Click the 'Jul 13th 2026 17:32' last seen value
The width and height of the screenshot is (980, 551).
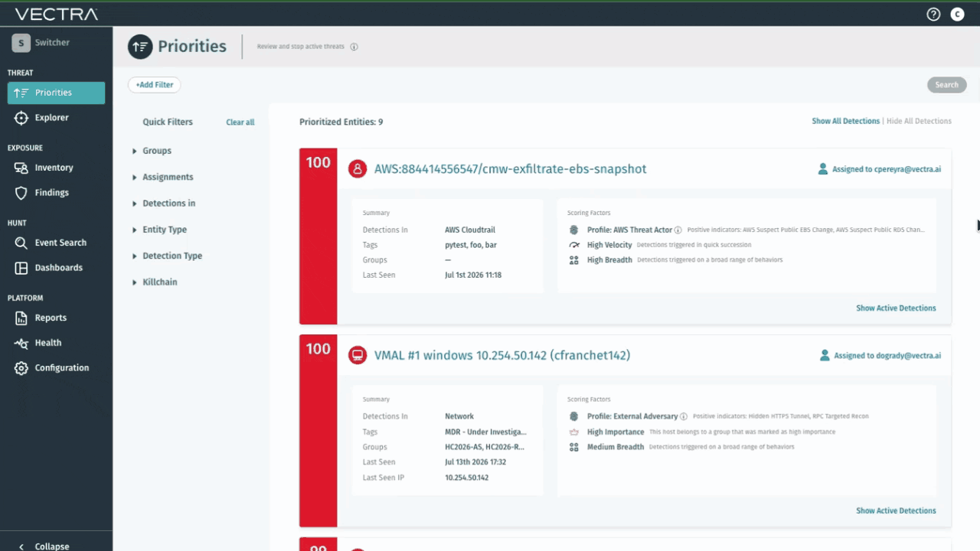pos(475,462)
